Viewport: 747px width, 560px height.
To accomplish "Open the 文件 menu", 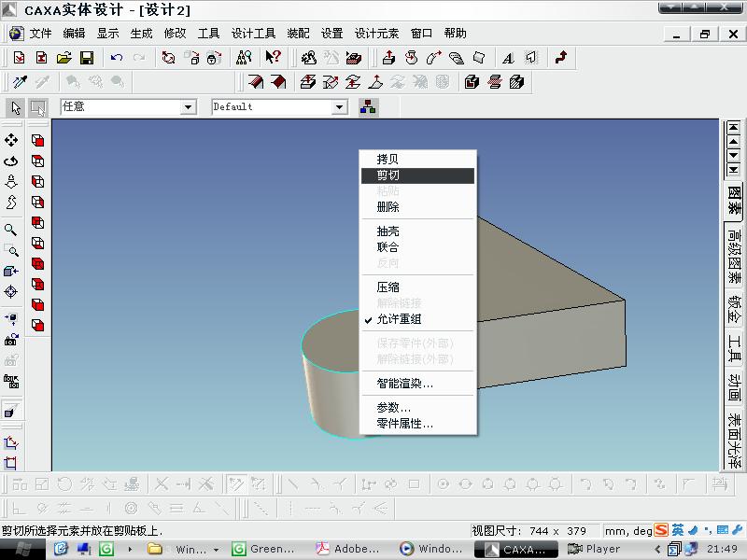I will point(40,34).
